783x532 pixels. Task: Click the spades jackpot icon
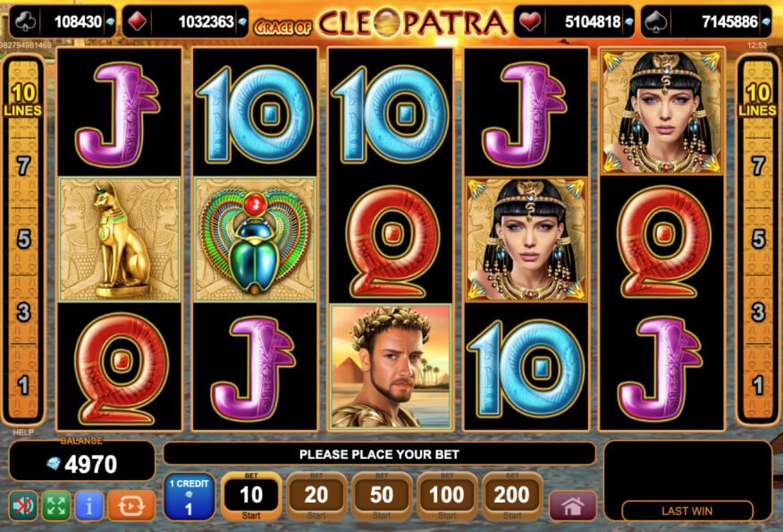point(657,22)
